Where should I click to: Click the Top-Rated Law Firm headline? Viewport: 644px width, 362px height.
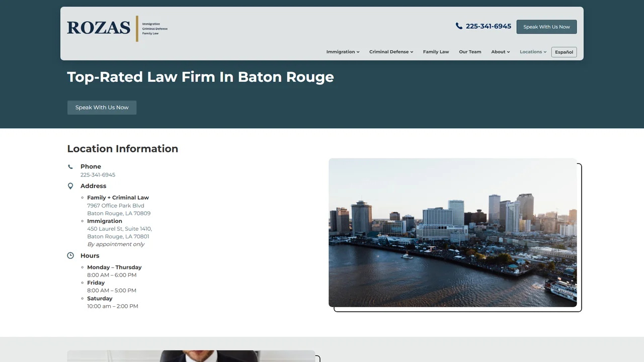coord(200,77)
